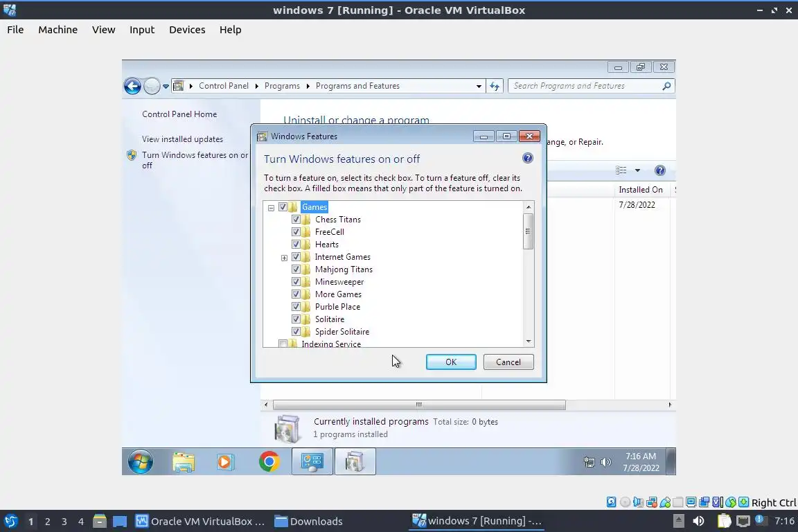Uncheck the Minesweeper checkbox
Image resolution: width=798 pixels, height=532 pixels.
[296, 281]
